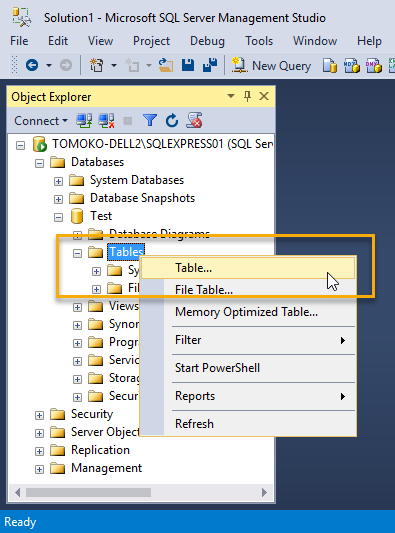Open the Debug menu

[207, 41]
